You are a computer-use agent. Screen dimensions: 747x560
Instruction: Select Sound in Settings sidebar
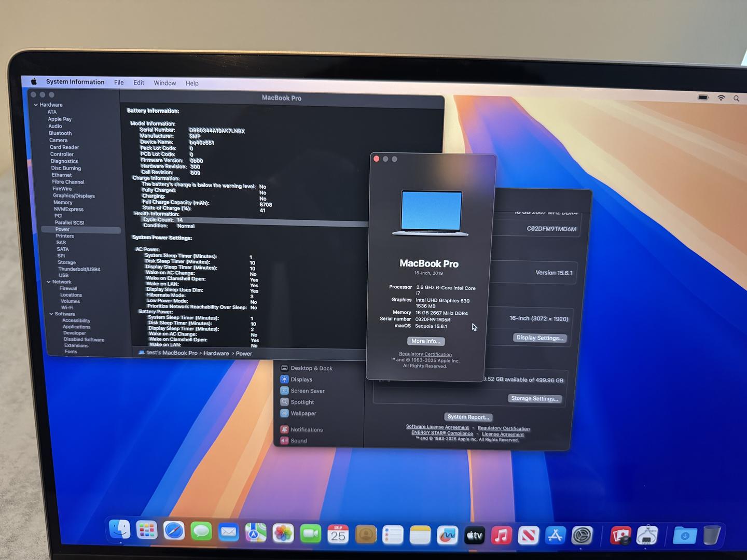pos(299,441)
